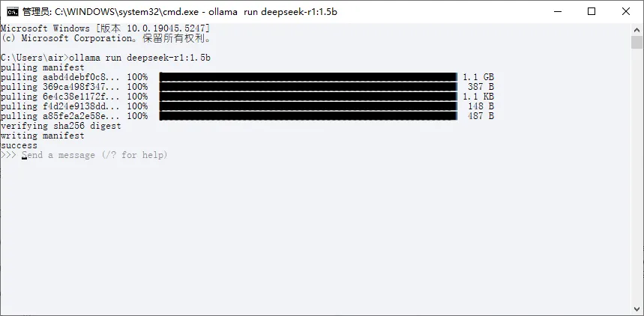
Task: Click the scrollbar up arrow
Action: point(637,29)
